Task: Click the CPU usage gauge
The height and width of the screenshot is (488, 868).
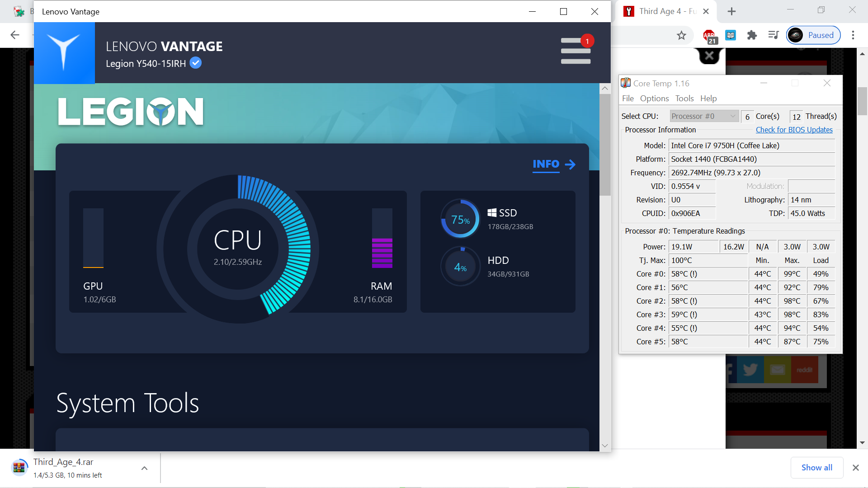Action: 238,249
